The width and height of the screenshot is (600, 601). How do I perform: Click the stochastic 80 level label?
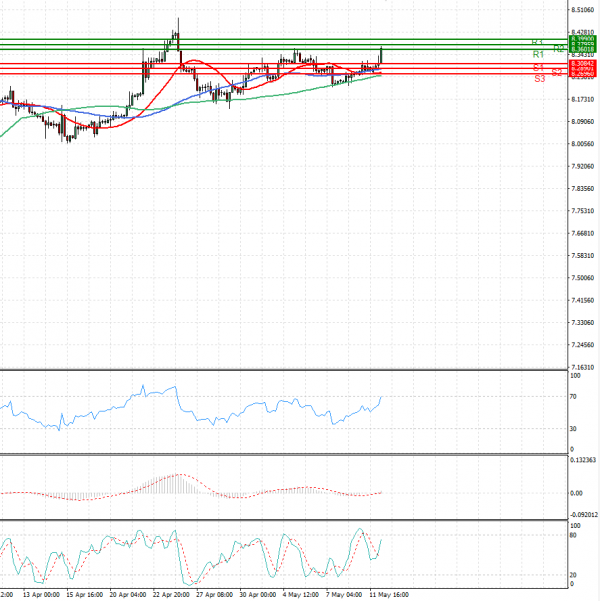pos(573,535)
